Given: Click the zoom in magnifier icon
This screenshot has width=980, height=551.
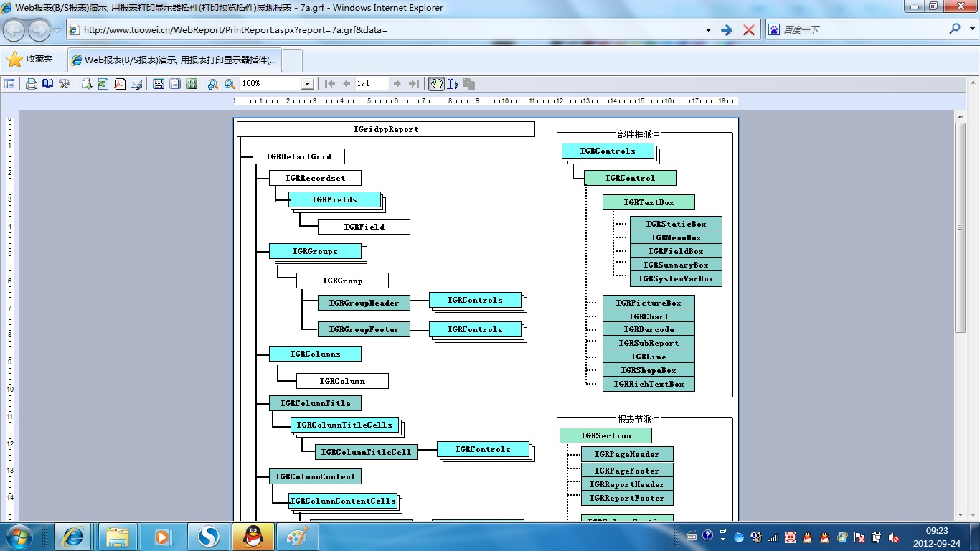Looking at the screenshot, I should (x=213, y=84).
